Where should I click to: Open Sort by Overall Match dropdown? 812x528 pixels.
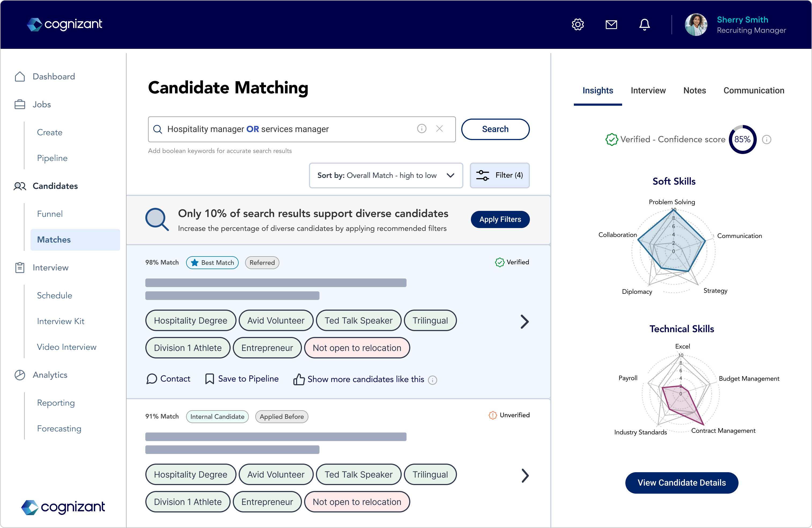click(x=386, y=175)
